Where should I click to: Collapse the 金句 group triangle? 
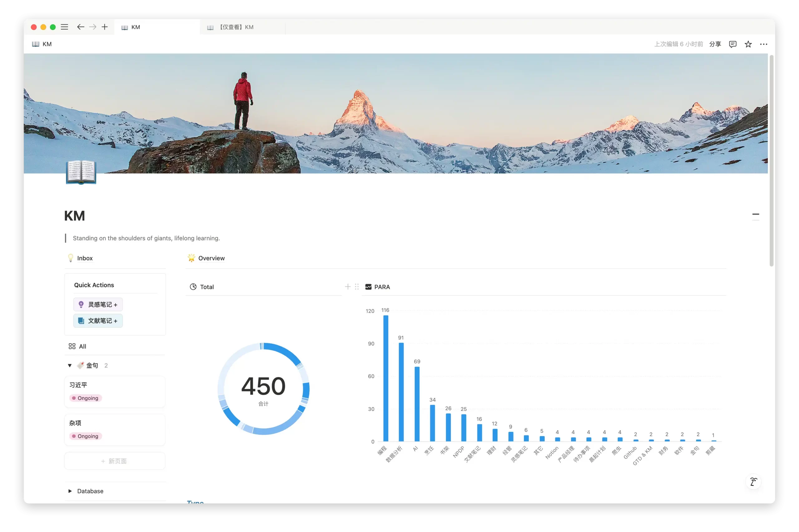70,365
